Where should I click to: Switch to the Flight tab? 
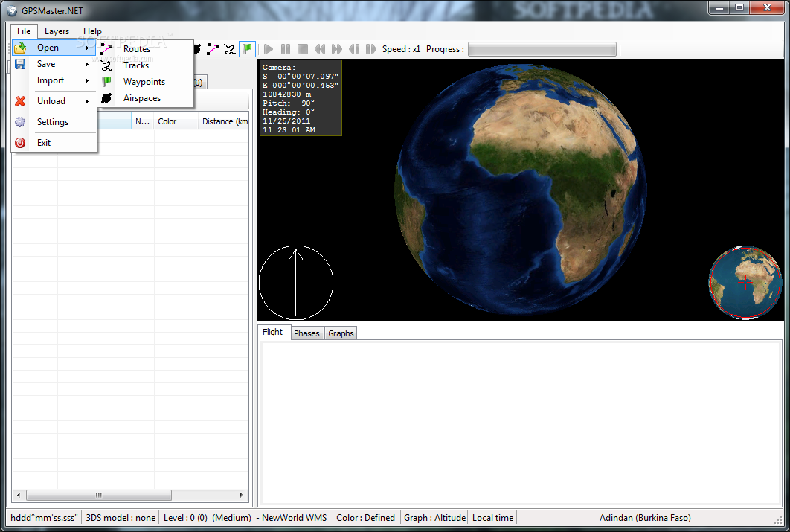click(272, 332)
